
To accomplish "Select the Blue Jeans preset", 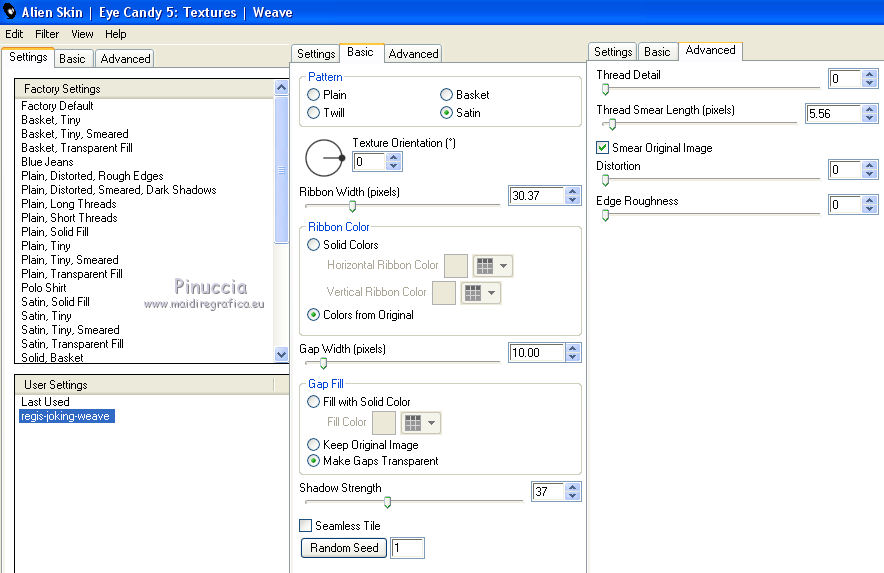I will click(x=47, y=162).
